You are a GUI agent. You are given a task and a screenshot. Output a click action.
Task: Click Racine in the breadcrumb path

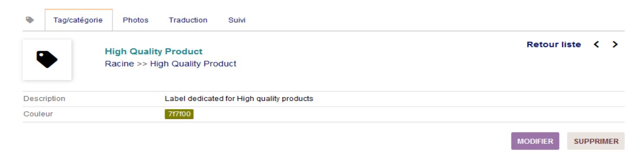[119, 64]
